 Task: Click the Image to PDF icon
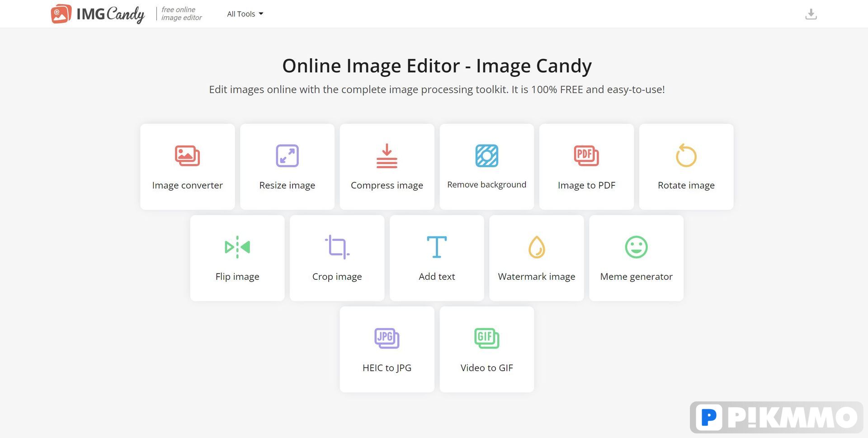(x=586, y=155)
